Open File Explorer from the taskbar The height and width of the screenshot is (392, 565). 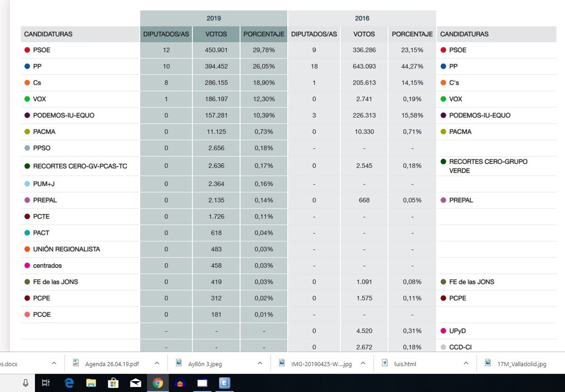[x=91, y=383]
